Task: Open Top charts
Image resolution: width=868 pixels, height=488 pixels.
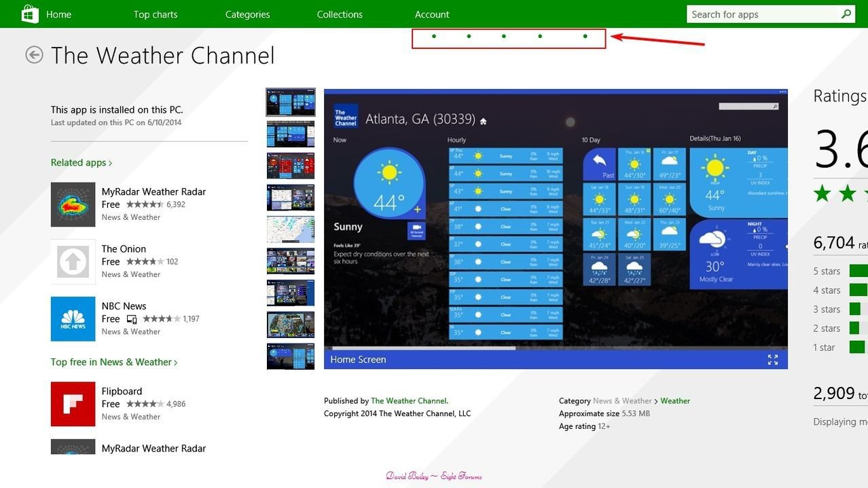Action: pos(156,14)
